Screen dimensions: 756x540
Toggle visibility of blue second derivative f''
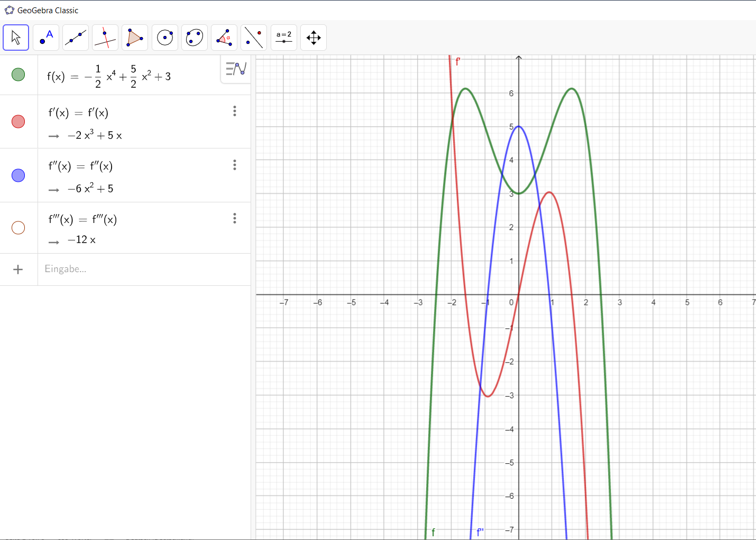coord(19,175)
